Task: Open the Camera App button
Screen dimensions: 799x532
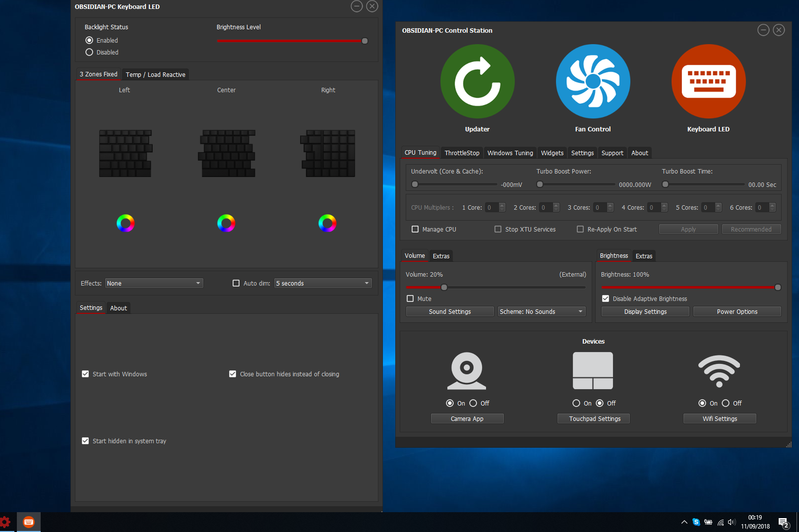Action: click(x=467, y=418)
